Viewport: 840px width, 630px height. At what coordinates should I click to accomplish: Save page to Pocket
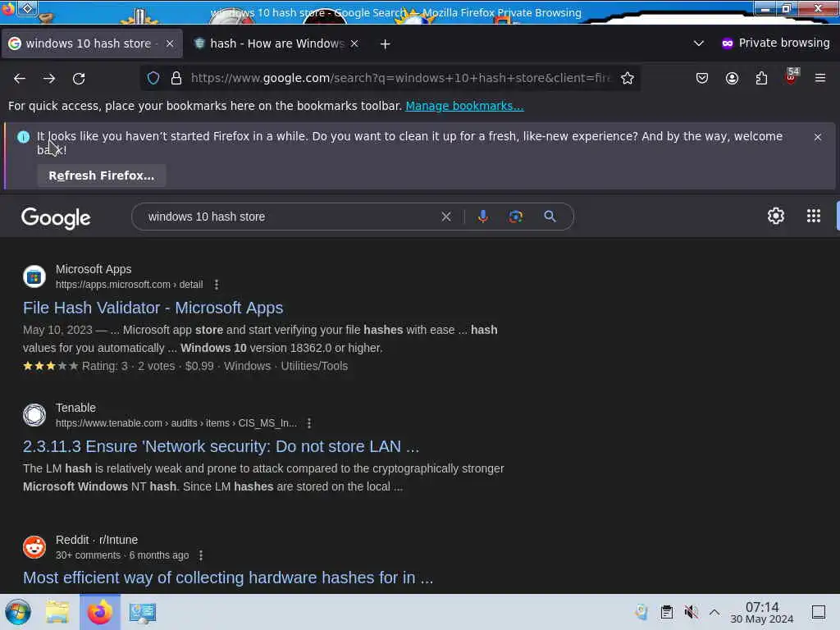pos(702,78)
